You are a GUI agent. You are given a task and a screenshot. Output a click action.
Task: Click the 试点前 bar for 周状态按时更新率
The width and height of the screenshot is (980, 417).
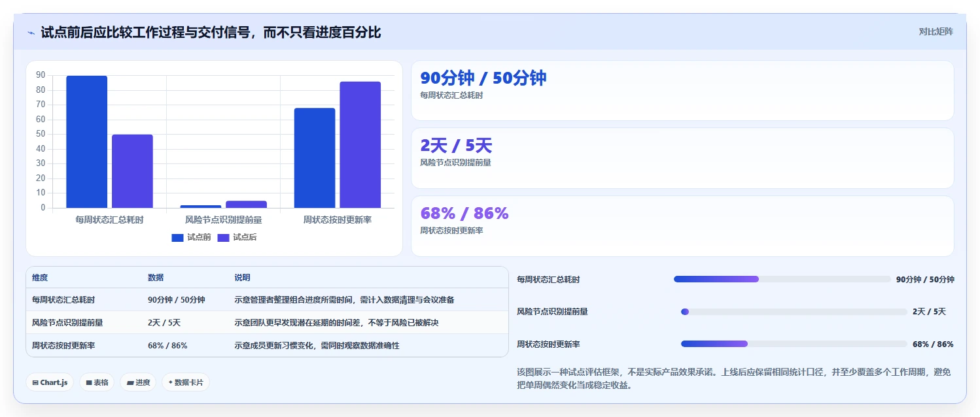(x=315, y=158)
